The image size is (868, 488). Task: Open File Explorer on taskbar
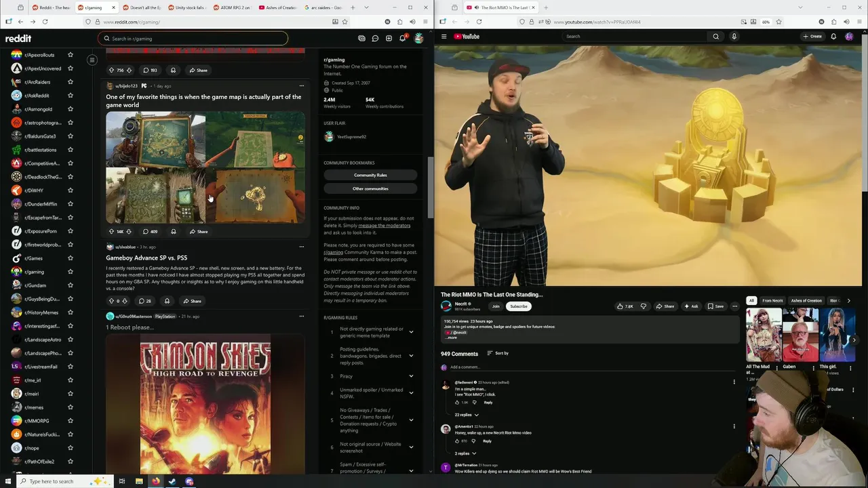139,481
